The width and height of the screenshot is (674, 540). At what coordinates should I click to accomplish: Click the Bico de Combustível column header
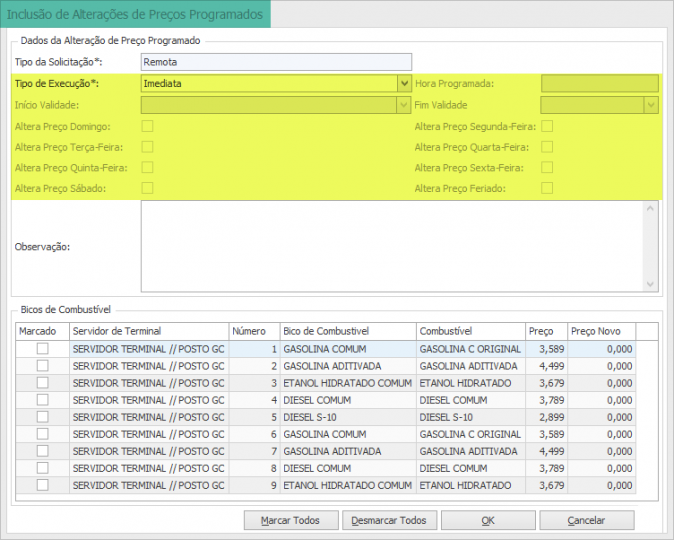click(348, 331)
